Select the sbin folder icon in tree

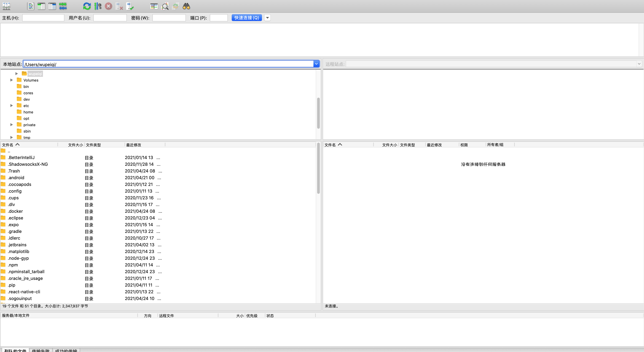(19, 131)
